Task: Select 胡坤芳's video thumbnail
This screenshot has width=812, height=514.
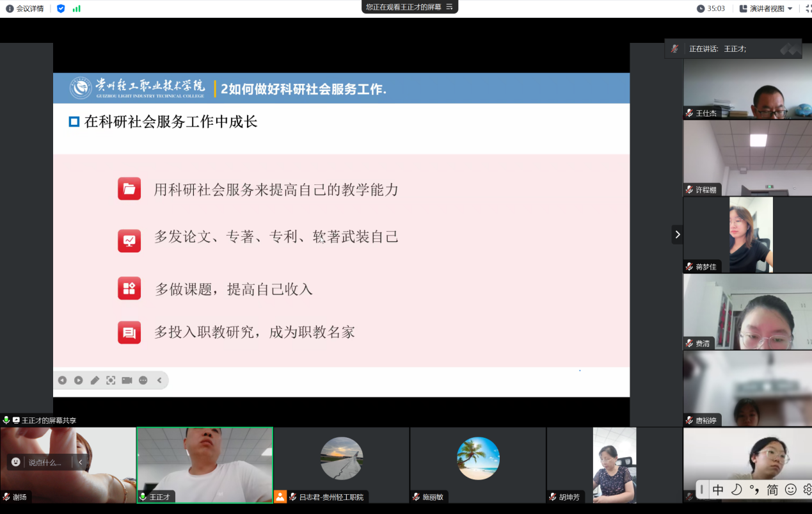Action: click(x=614, y=465)
